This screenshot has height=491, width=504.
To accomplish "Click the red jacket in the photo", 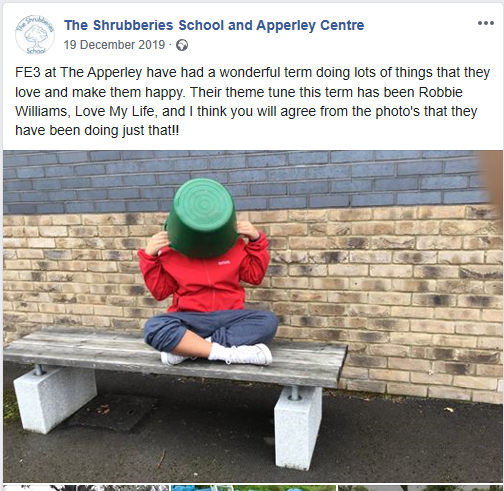I will [205, 277].
